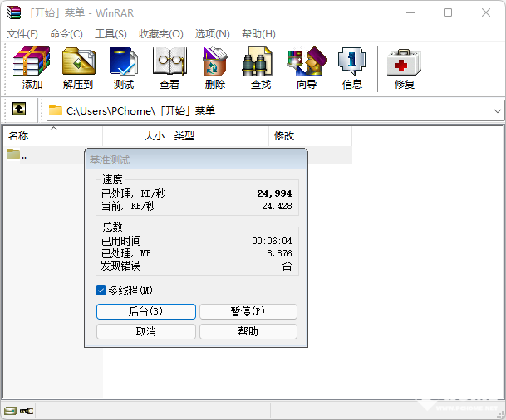Screen dimensions: 506x420
Task: Toggle the 多线程(M) multithreading checkbox
Action: 101,291
